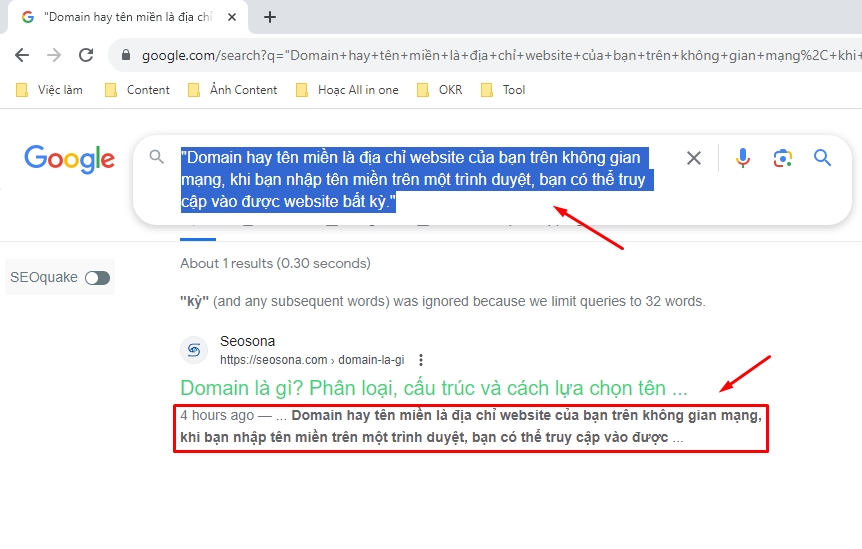
Task: Click the lock site info icon
Action: 126,55
